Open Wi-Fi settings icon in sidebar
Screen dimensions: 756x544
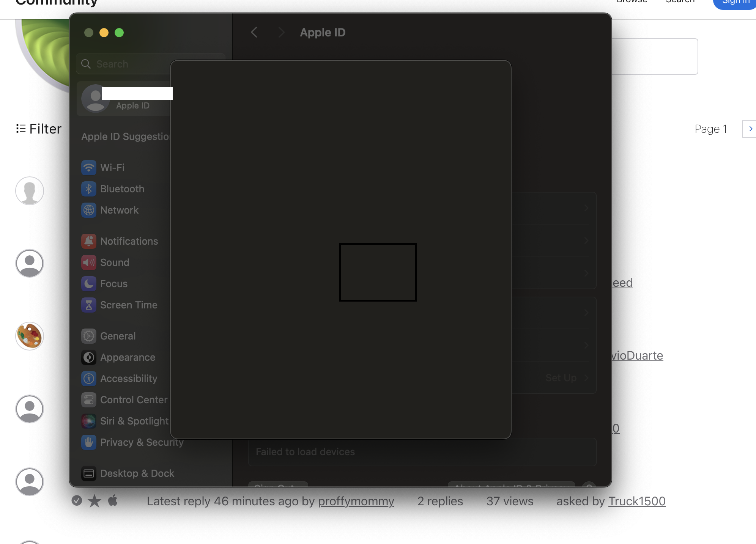(x=88, y=167)
